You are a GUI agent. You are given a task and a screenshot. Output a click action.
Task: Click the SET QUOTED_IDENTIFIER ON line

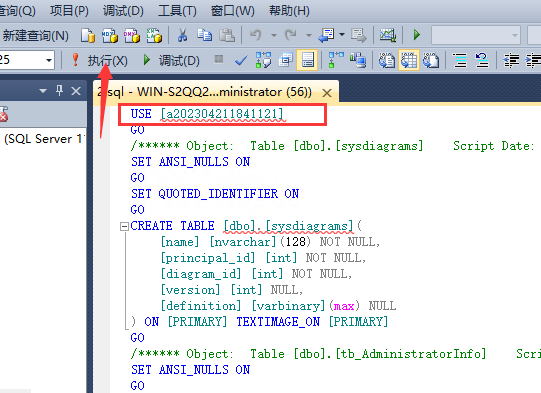click(215, 194)
